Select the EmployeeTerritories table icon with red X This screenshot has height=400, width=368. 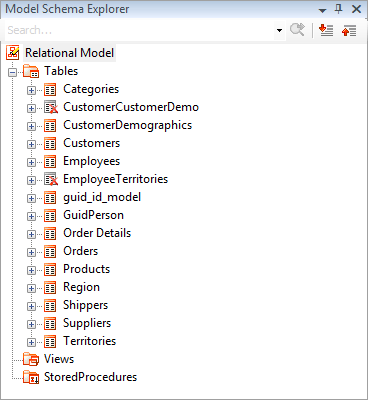point(51,179)
